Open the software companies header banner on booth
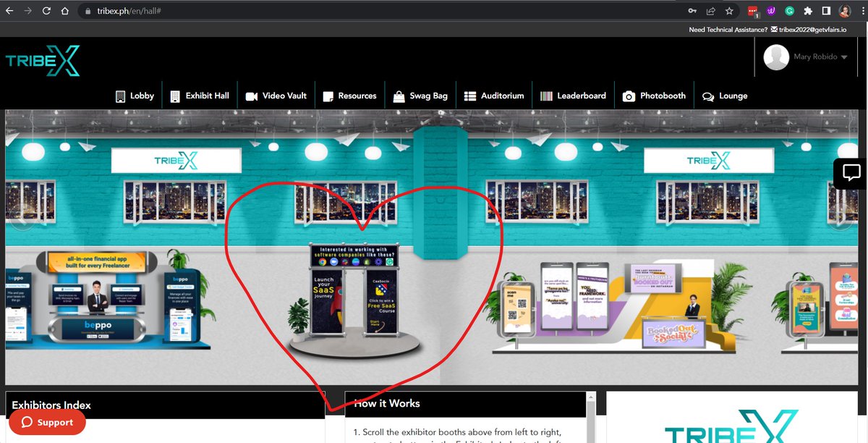868x443 pixels. click(354, 256)
